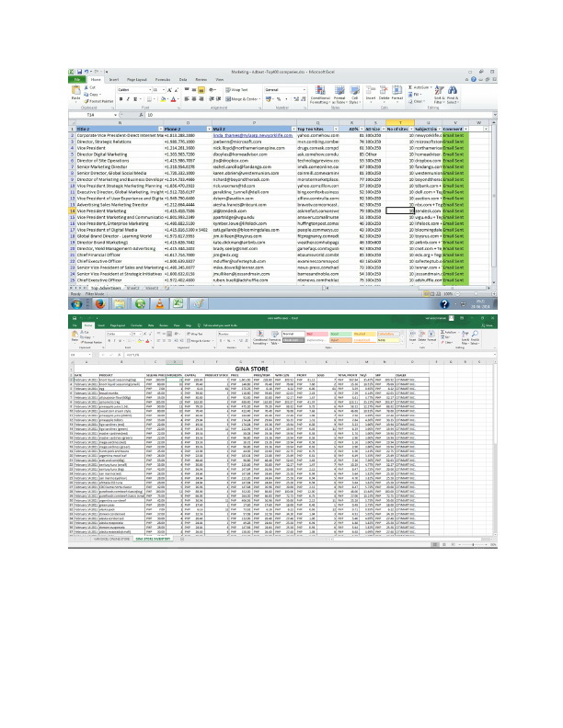Open filter dropdown on Top Ten Sites column

tap(336, 129)
